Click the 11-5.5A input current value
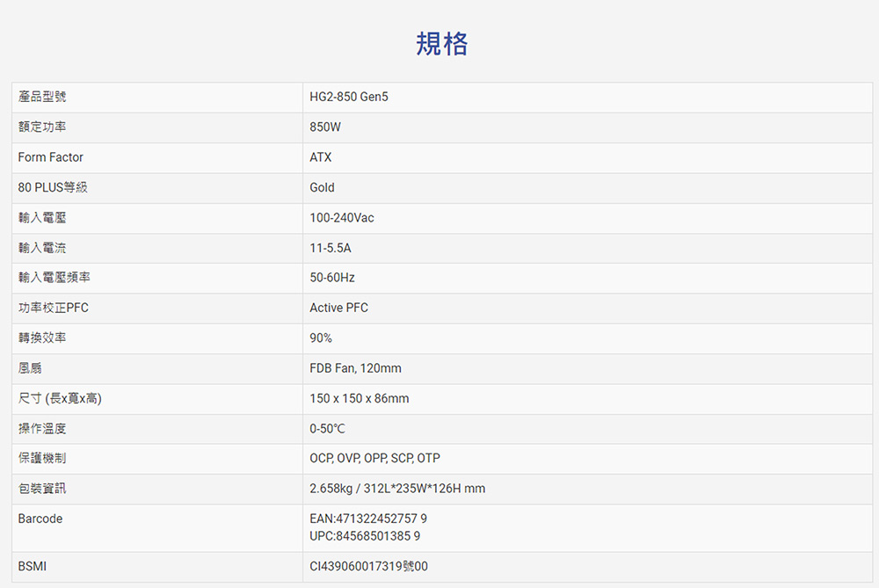 pyautogui.click(x=331, y=248)
